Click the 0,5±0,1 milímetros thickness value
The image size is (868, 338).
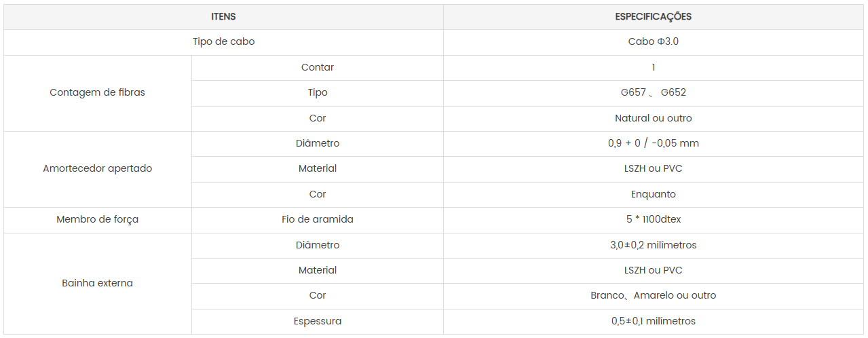(x=653, y=321)
